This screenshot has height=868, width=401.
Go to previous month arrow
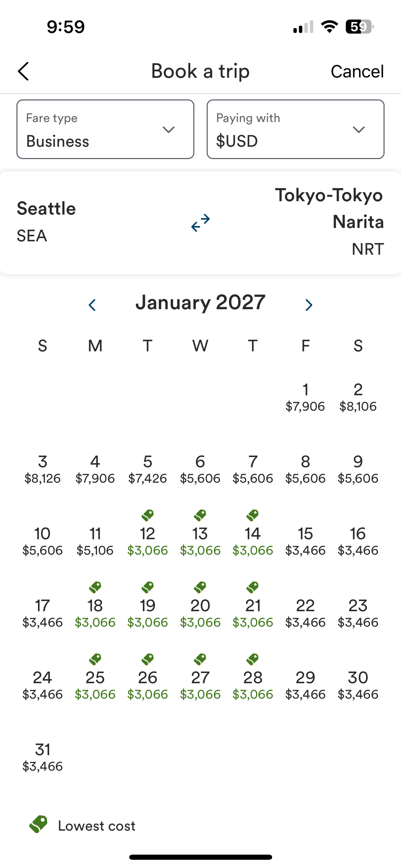tap(92, 305)
